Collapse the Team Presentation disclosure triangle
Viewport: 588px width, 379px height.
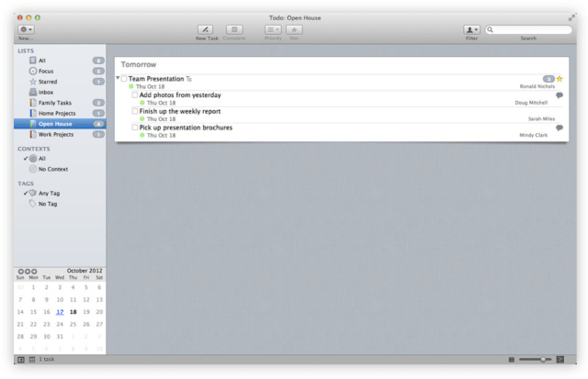coord(118,79)
